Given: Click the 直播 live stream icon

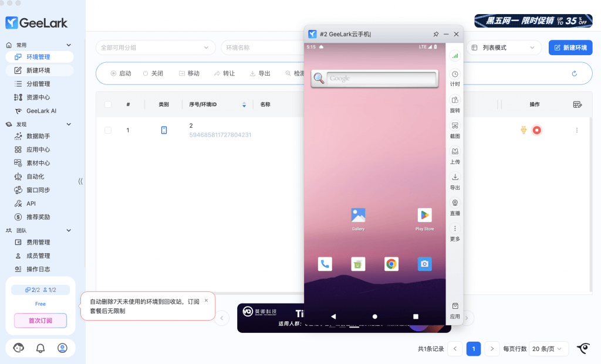Looking at the screenshot, I should point(455,203).
